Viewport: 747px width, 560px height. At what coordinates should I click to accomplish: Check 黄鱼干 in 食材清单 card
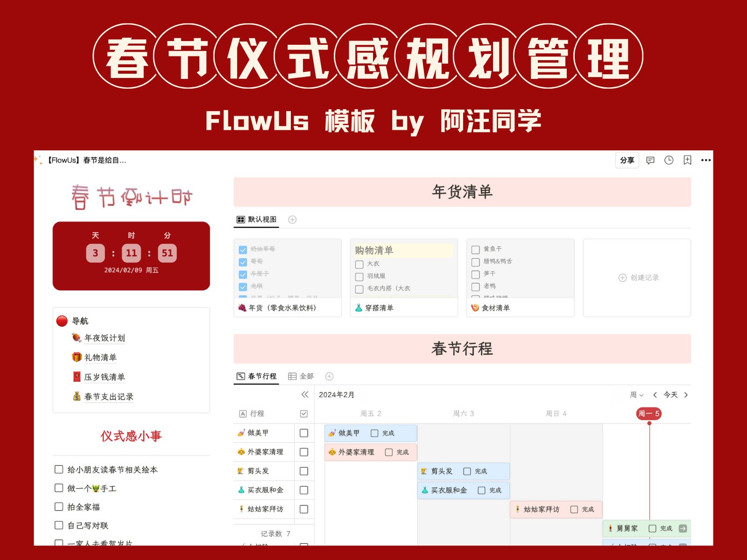pos(475,250)
